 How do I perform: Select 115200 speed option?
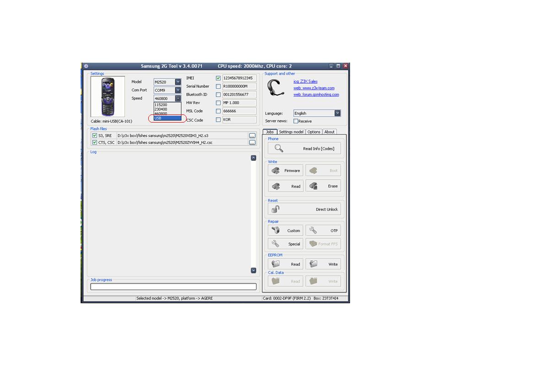(x=167, y=105)
